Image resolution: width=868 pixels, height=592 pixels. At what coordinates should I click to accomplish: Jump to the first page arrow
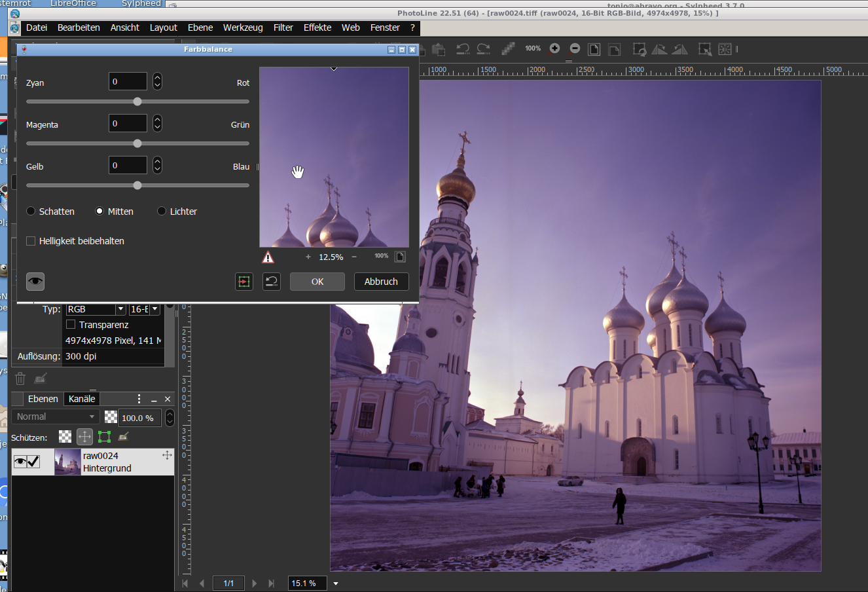click(185, 583)
